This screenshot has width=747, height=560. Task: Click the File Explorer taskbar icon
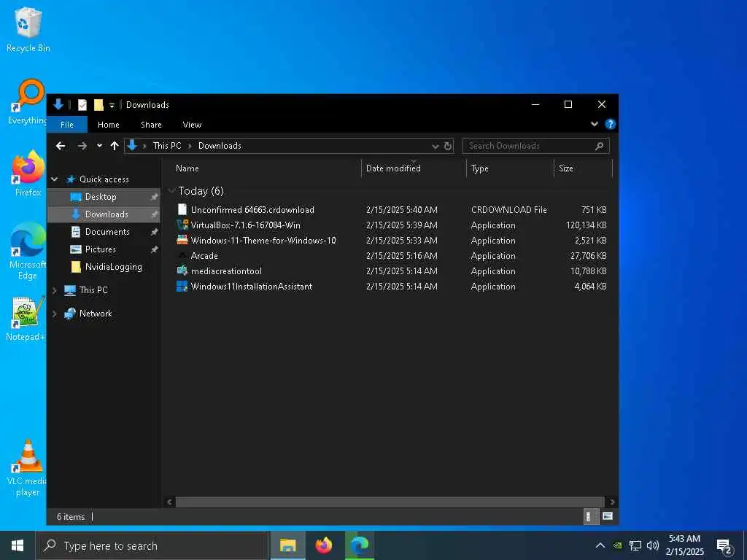287,545
